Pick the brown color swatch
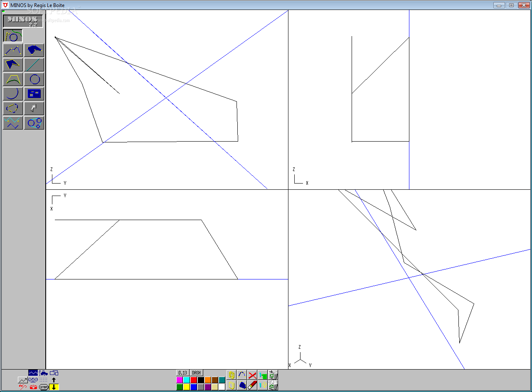This screenshot has width=532, height=392. (x=215, y=380)
